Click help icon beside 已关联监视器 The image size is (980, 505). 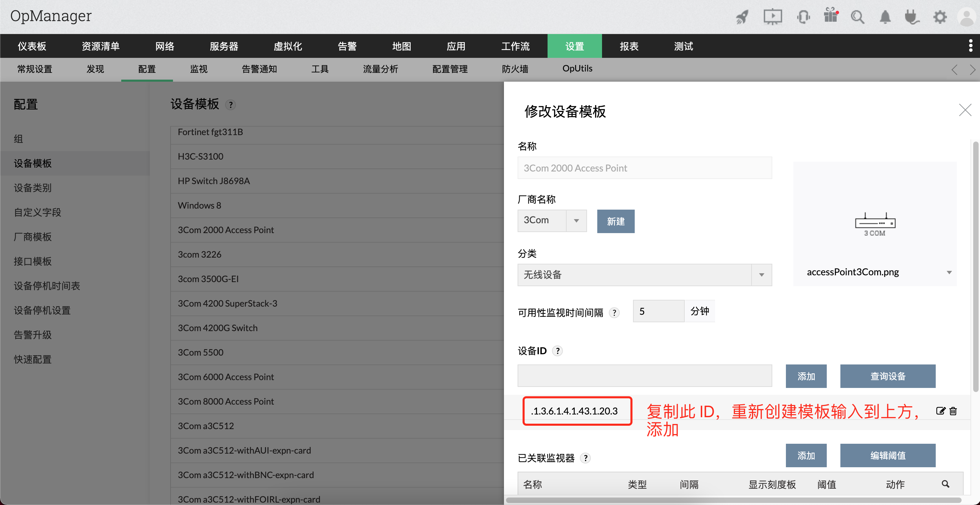click(x=585, y=458)
